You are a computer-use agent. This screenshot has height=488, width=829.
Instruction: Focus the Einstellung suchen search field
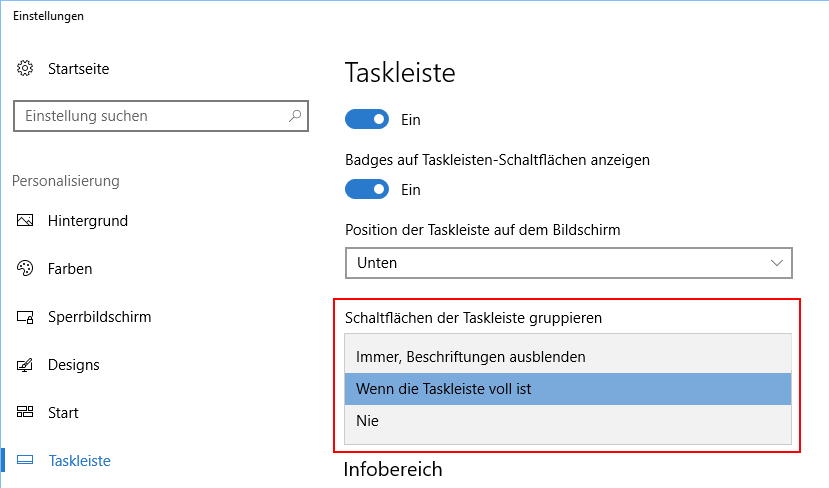(161, 116)
